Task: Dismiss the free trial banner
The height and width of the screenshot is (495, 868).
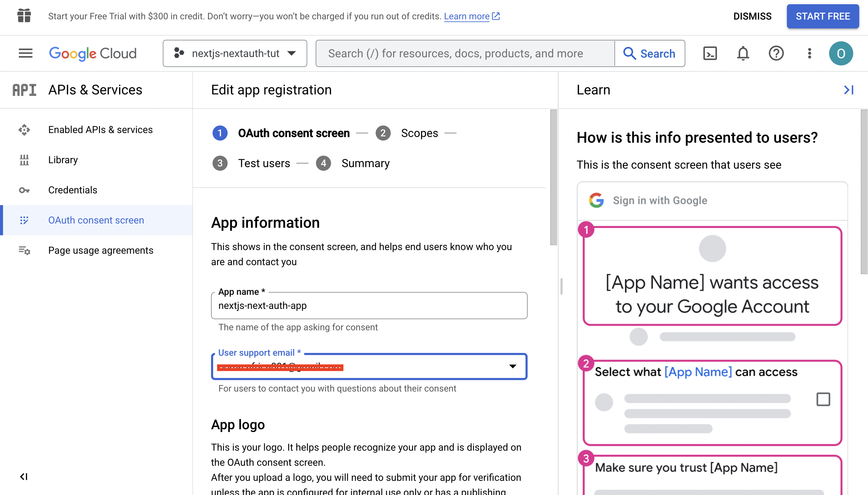Action: pyautogui.click(x=752, y=16)
